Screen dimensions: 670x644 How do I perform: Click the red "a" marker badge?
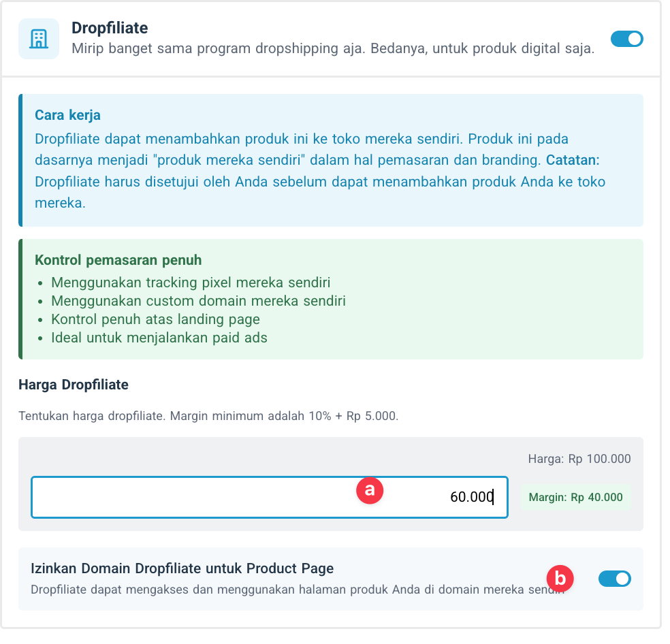[x=370, y=489]
